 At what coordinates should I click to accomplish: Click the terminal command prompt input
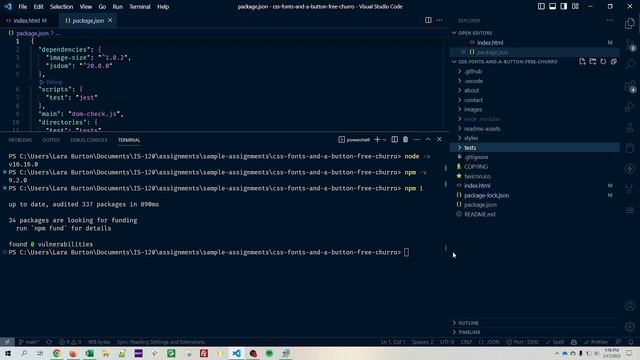click(x=406, y=252)
